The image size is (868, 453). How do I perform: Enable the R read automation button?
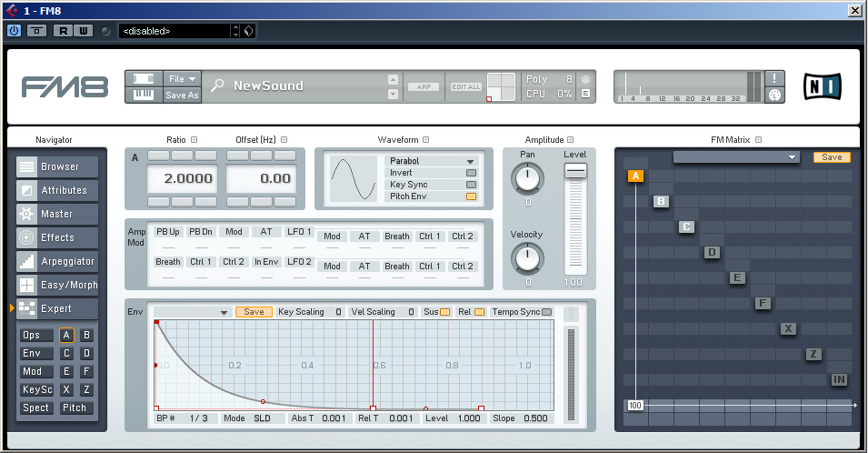(63, 31)
